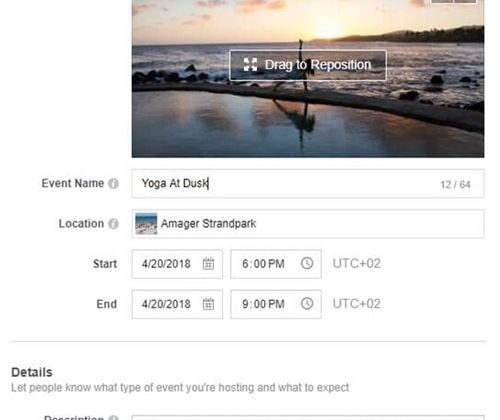
Task: Select the End time 9:00 PM field
Action: pos(276,304)
